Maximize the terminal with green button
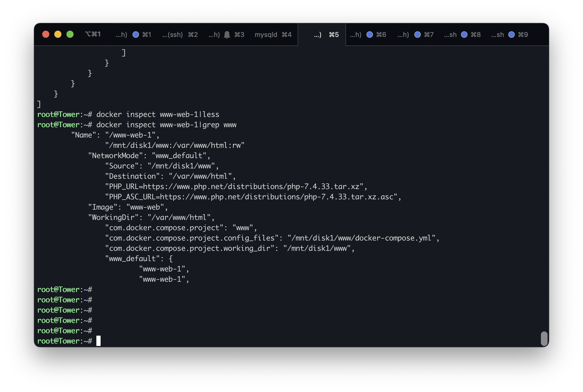Viewport: 583px width, 392px height. (70, 34)
